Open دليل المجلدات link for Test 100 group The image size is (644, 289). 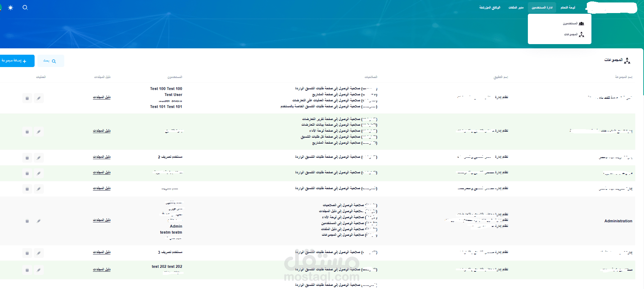pyautogui.click(x=102, y=97)
